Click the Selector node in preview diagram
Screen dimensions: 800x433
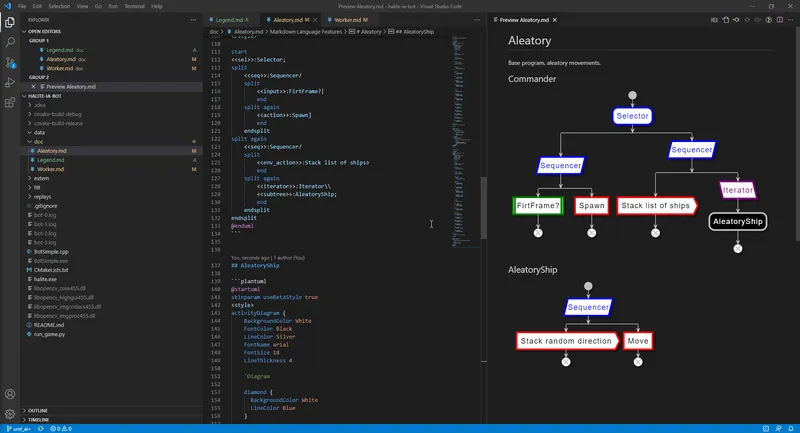click(x=632, y=116)
